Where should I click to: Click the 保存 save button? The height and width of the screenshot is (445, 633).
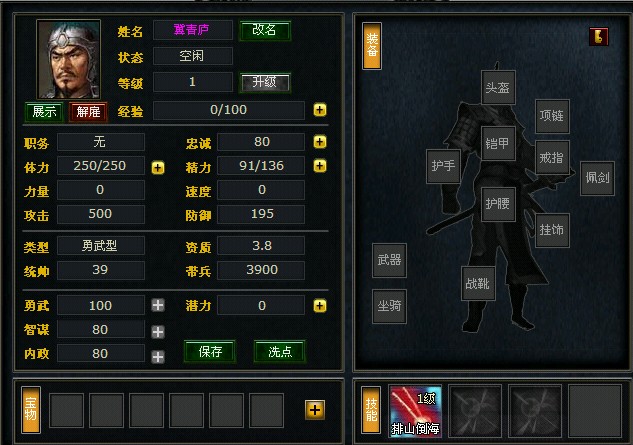tap(210, 351)
